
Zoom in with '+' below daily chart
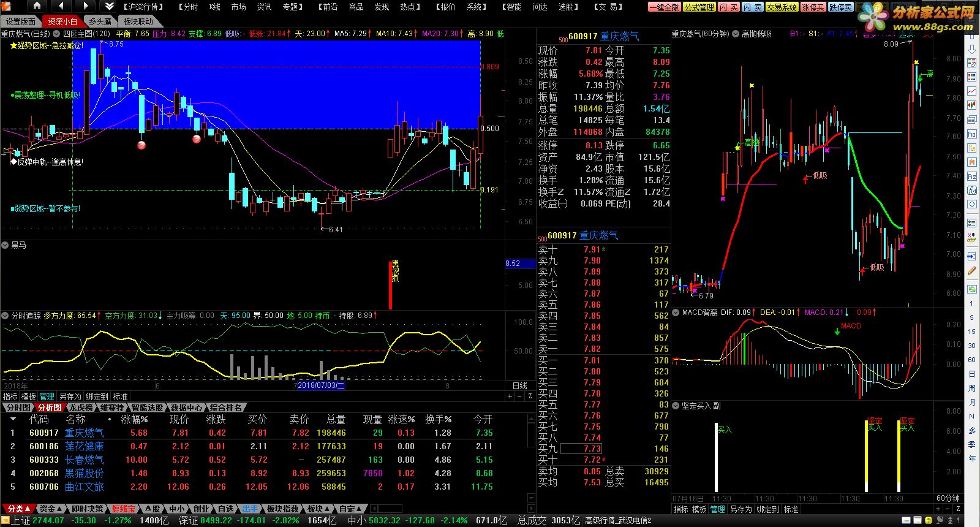(x=510, y=396)
